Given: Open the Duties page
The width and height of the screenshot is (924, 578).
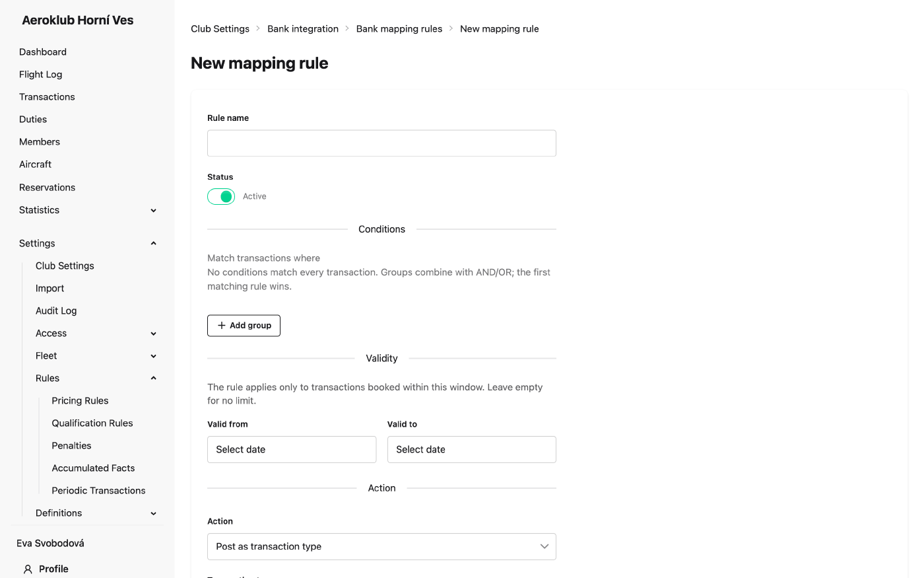Looking at the screenshot, I should pyautogui.click(x=33, y=119).
